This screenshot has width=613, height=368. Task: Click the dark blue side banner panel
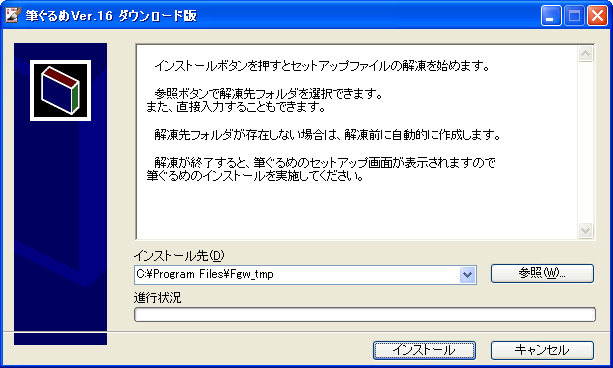coord(61,194)
